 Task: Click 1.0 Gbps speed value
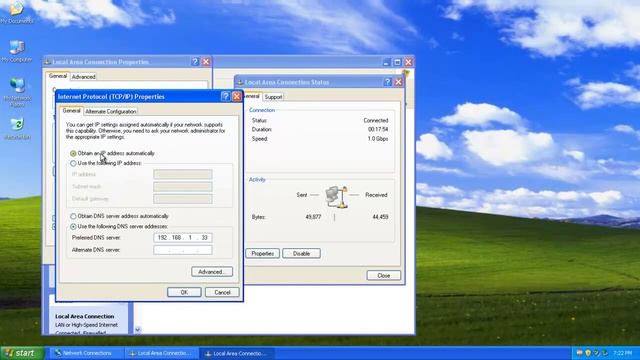pyautogui.click(x=378, y=139)
